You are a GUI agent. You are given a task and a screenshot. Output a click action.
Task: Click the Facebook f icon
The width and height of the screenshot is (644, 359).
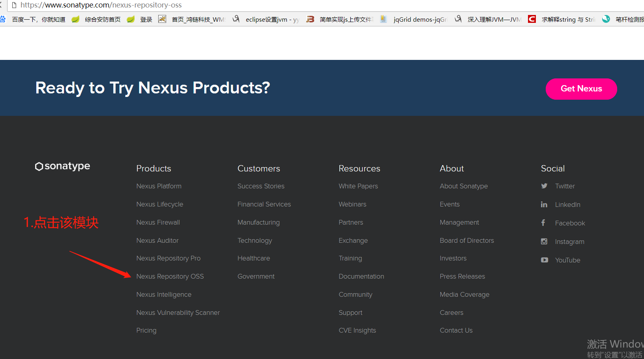pos(543,223)
